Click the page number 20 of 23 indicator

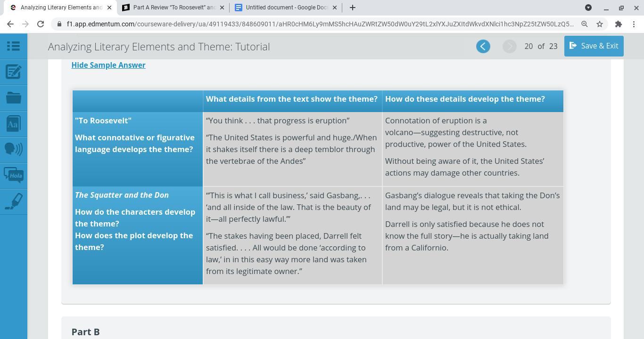541,46
